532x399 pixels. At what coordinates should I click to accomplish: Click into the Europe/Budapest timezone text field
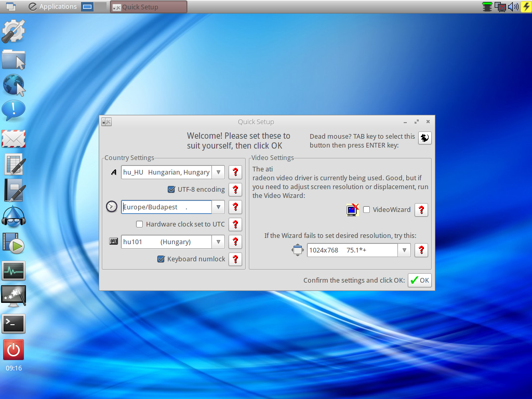(x=167, y=207)
